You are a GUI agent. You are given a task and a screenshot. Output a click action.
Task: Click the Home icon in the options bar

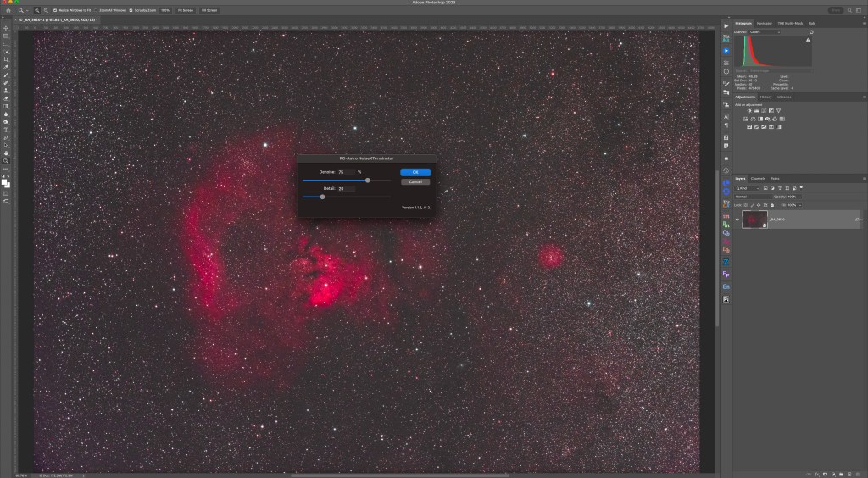point(8,10)
